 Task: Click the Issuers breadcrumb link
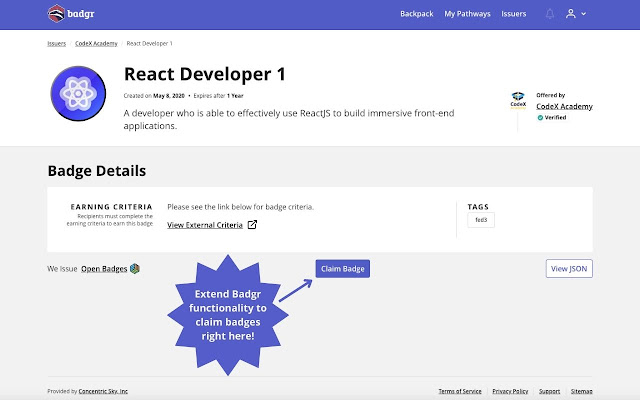click(56, 43)
